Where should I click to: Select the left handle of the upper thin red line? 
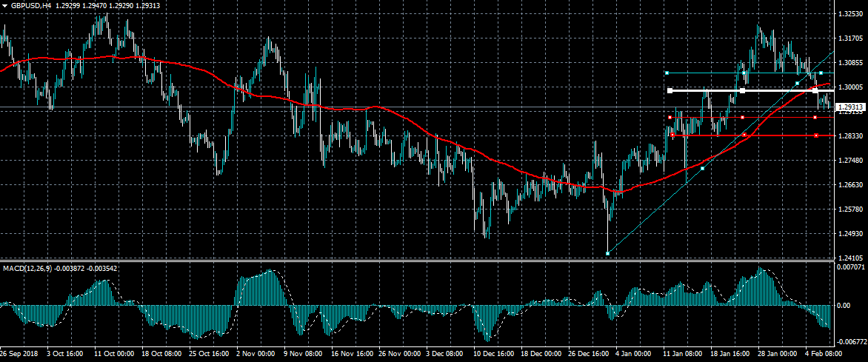tap(670, 118)
